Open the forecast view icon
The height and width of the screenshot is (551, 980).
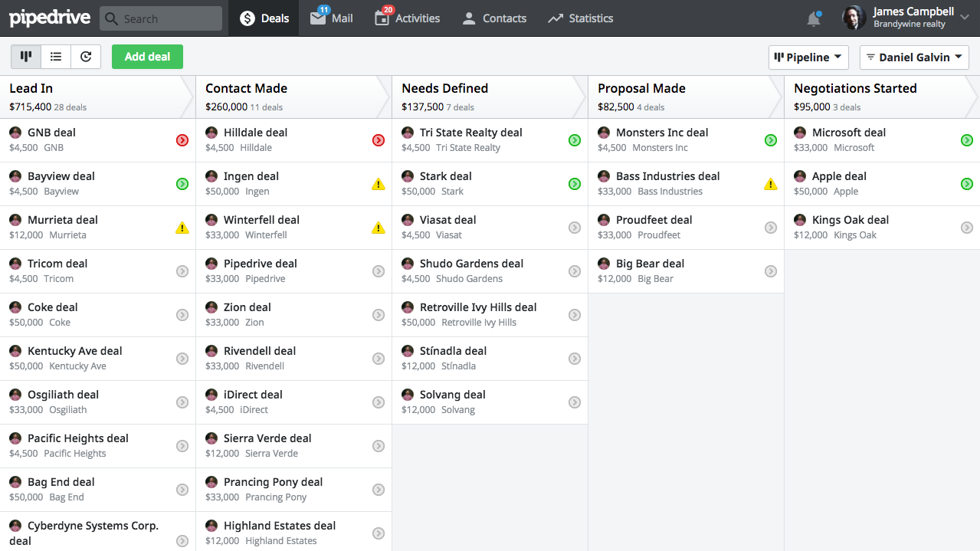86,57
